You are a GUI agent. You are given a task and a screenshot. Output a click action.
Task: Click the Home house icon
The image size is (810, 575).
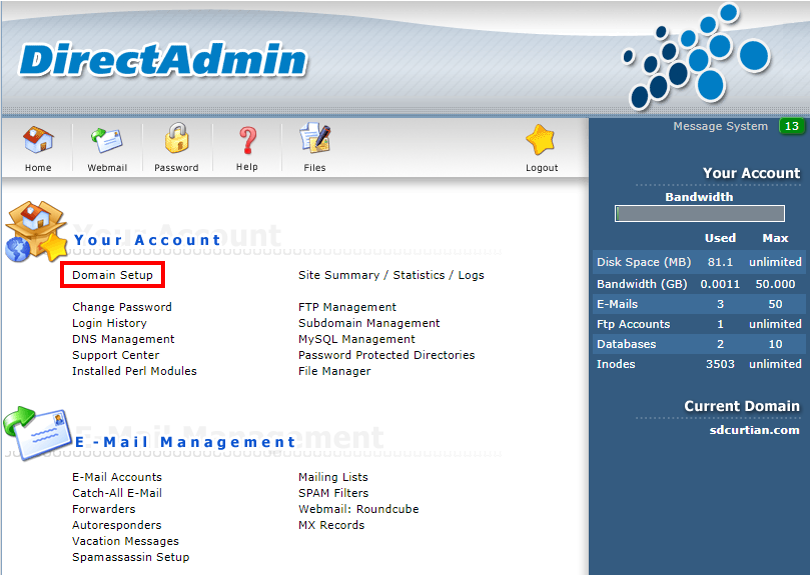click(38, 140)
